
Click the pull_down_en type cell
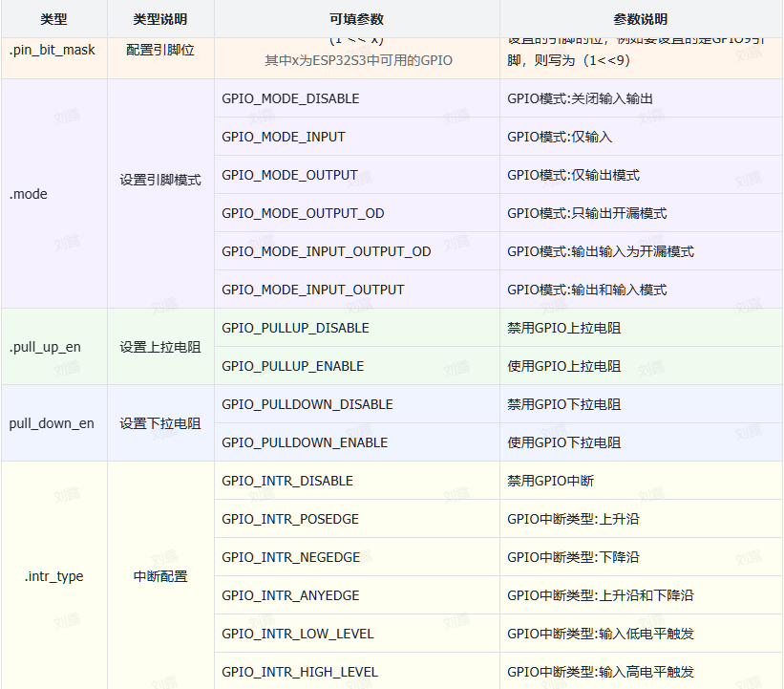pyautogui.click(x=52, y=423)
